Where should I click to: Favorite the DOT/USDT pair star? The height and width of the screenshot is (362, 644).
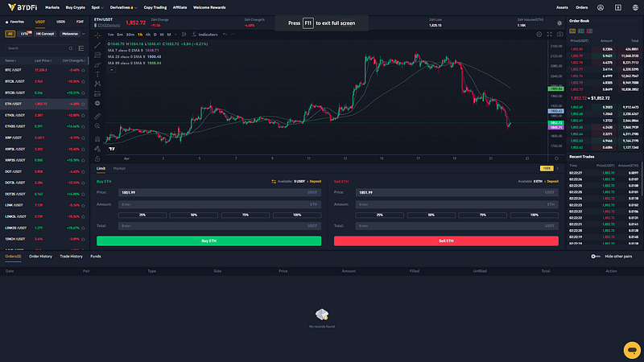pyautogui.click(x=84, y=171)
